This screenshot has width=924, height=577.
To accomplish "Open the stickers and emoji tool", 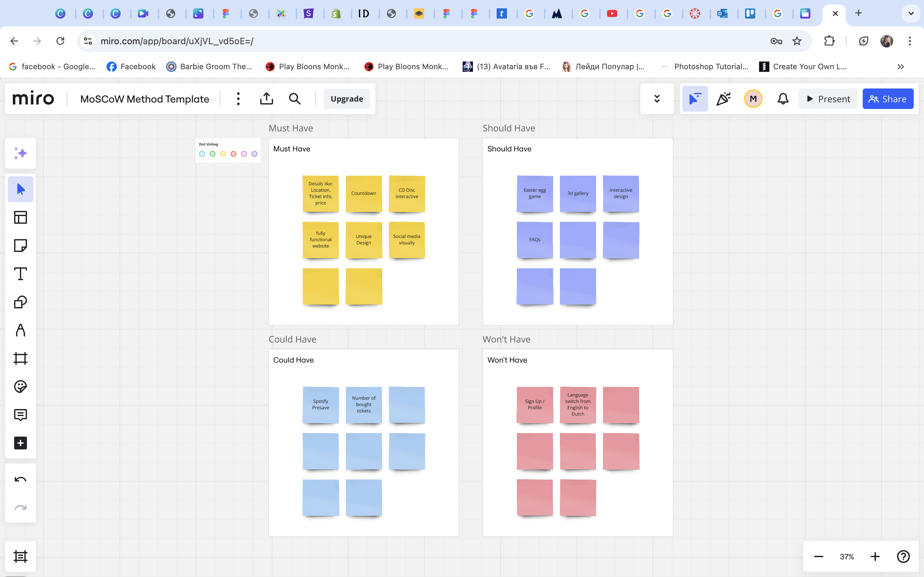I will pos(20,387).
